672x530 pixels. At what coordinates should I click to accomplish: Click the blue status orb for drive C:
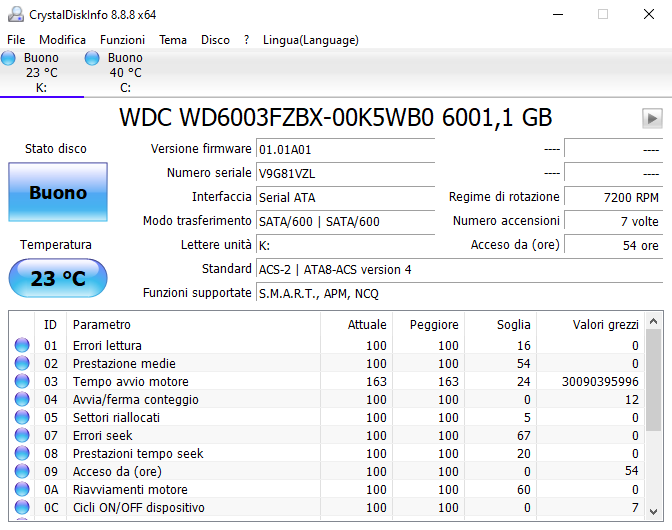[92, 58]
